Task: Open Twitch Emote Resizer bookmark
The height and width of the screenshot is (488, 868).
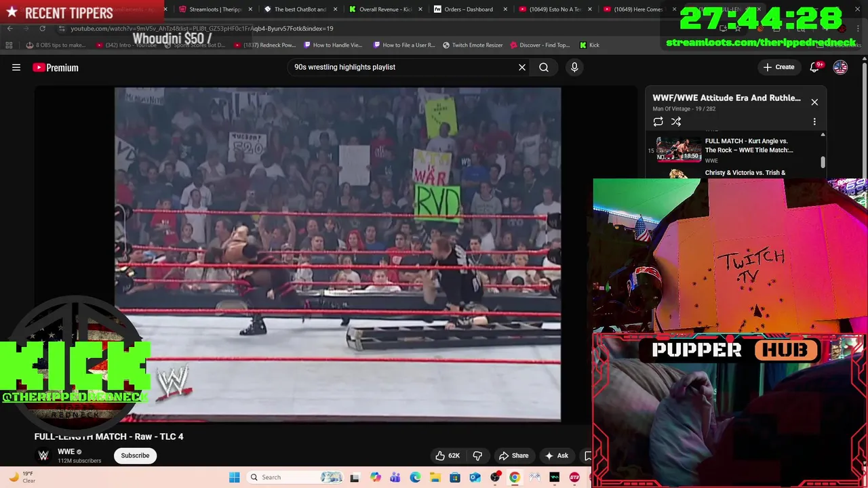Action: (473, 45)
